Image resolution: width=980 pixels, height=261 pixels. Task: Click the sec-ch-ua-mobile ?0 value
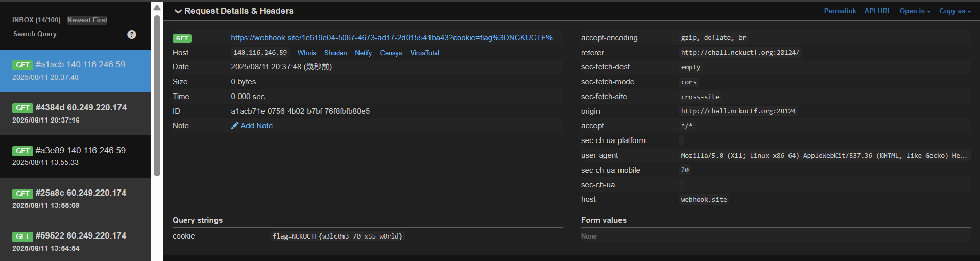(x=685, y=170)
